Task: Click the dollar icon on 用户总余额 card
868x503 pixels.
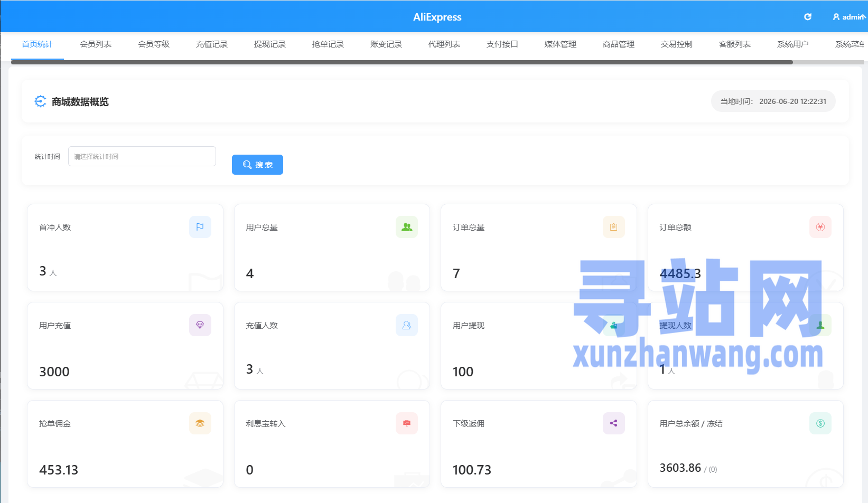Action: point(820,423)
